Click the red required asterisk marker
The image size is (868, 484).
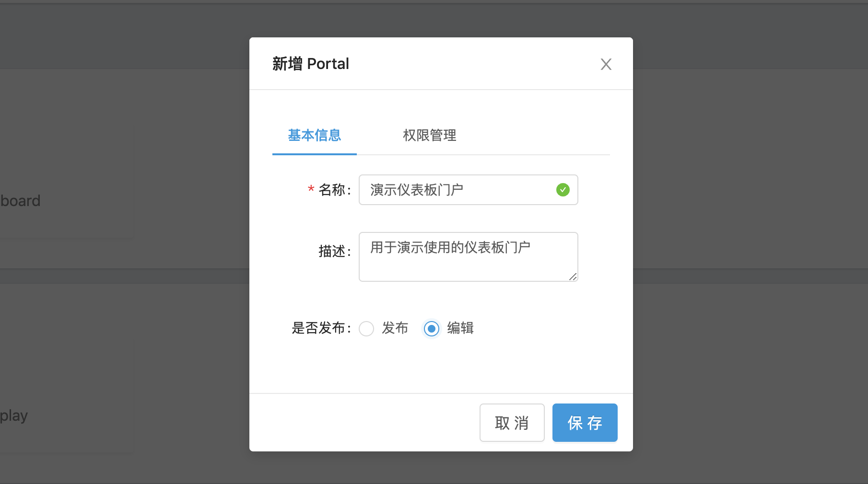coord(311,189)
